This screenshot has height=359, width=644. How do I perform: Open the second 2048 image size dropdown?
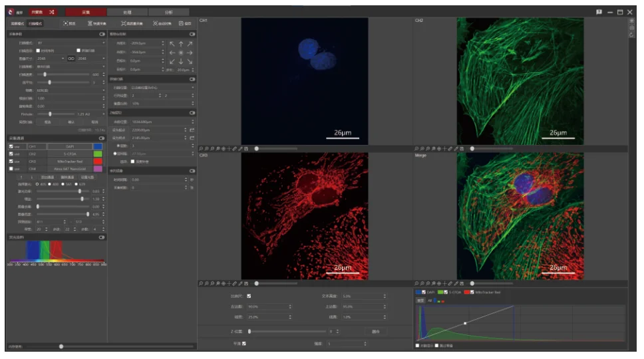90,59
